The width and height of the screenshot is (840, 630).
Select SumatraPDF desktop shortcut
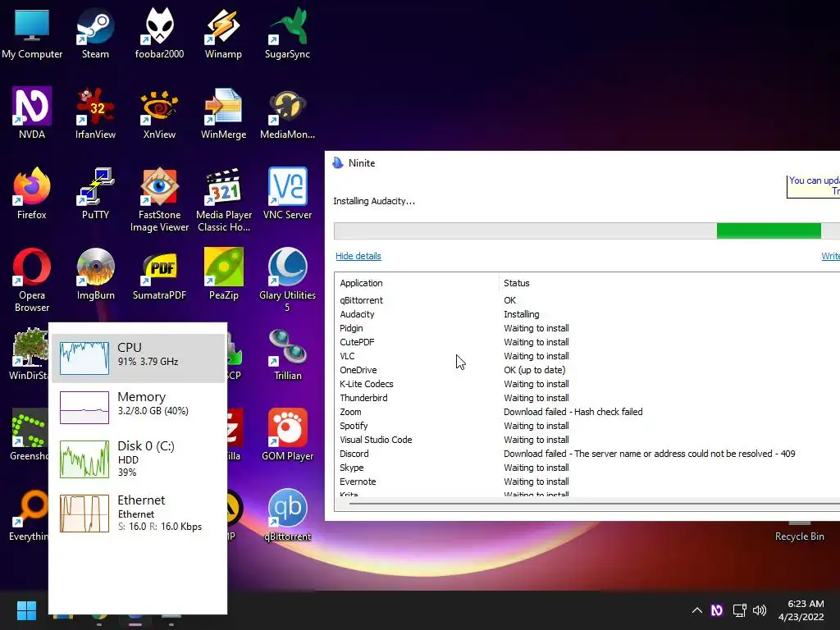pos(159,274)
